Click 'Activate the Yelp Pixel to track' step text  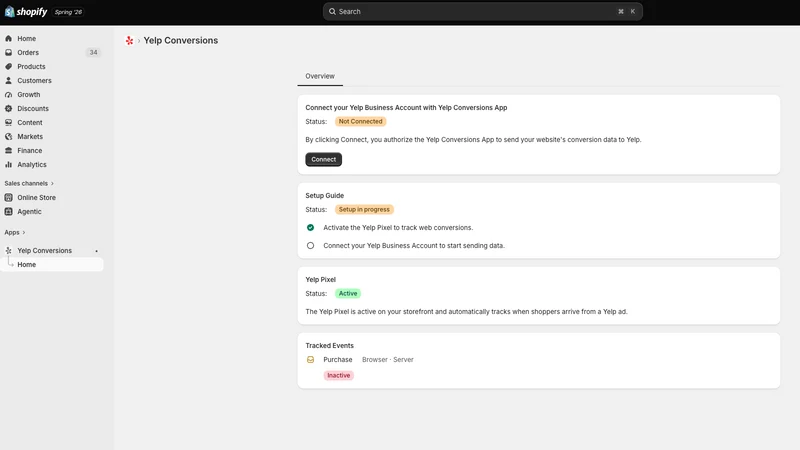click(x=398, y=228)
